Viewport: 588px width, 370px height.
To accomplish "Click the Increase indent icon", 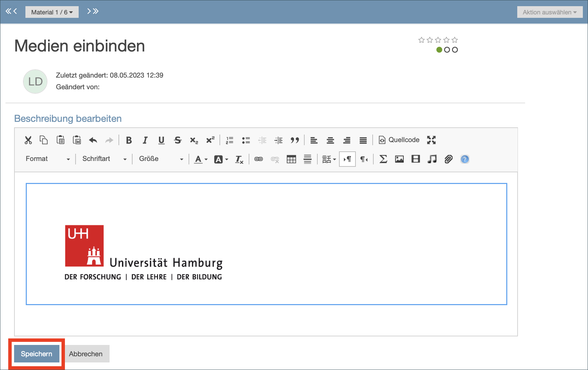I will pos(279,140).
